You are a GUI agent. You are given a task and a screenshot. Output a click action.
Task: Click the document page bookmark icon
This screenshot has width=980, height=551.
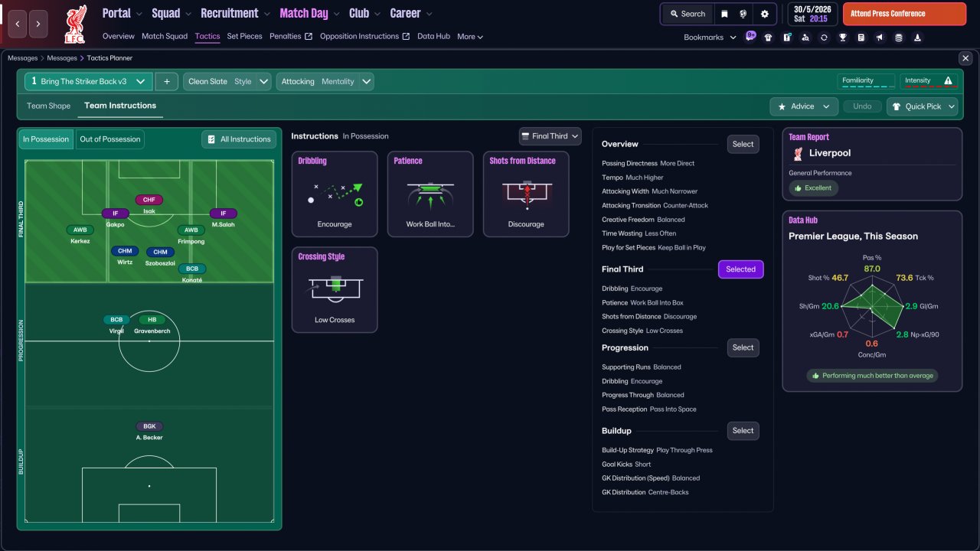[x=861, y=37]
